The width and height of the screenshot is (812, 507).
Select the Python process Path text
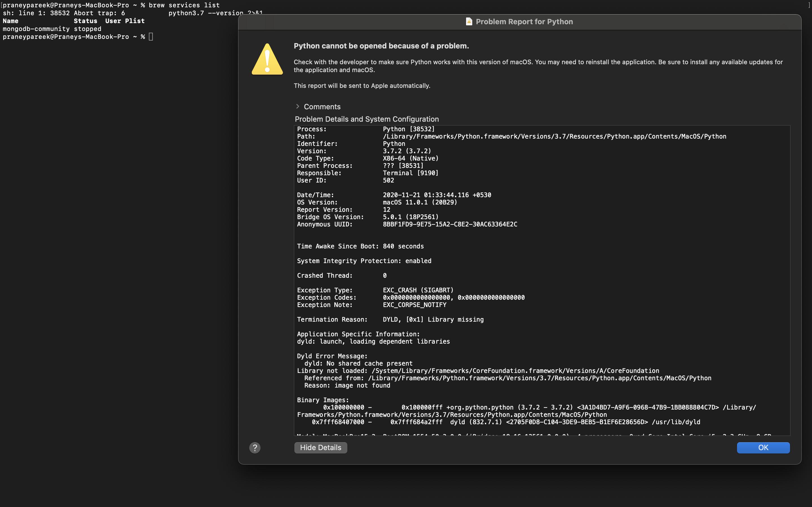[554, 136]
